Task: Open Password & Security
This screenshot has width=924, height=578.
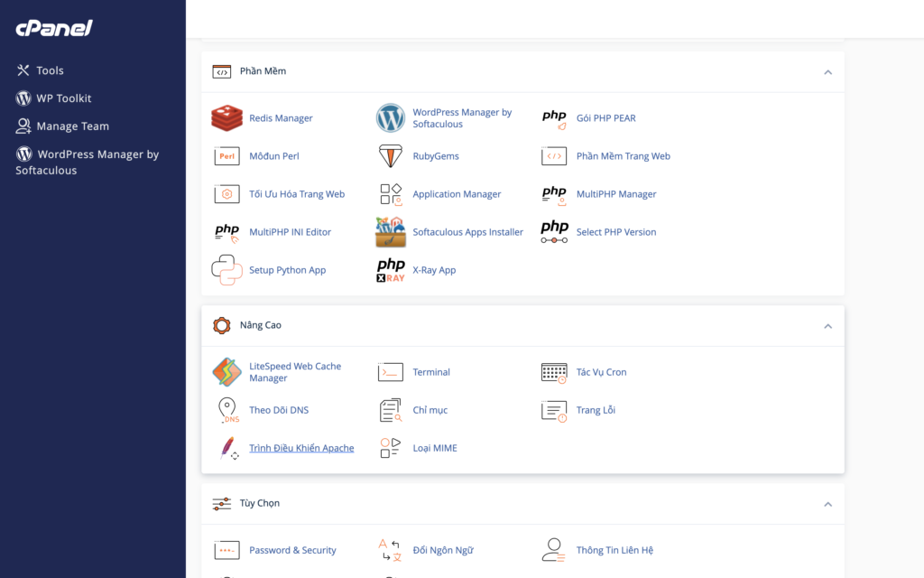Action: (291, 549)
